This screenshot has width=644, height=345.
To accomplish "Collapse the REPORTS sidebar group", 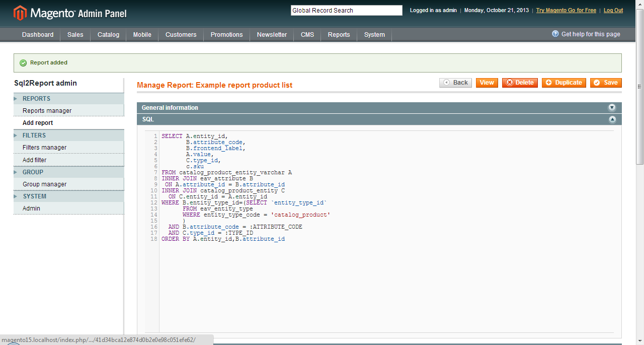I will [x=16, y=99].
